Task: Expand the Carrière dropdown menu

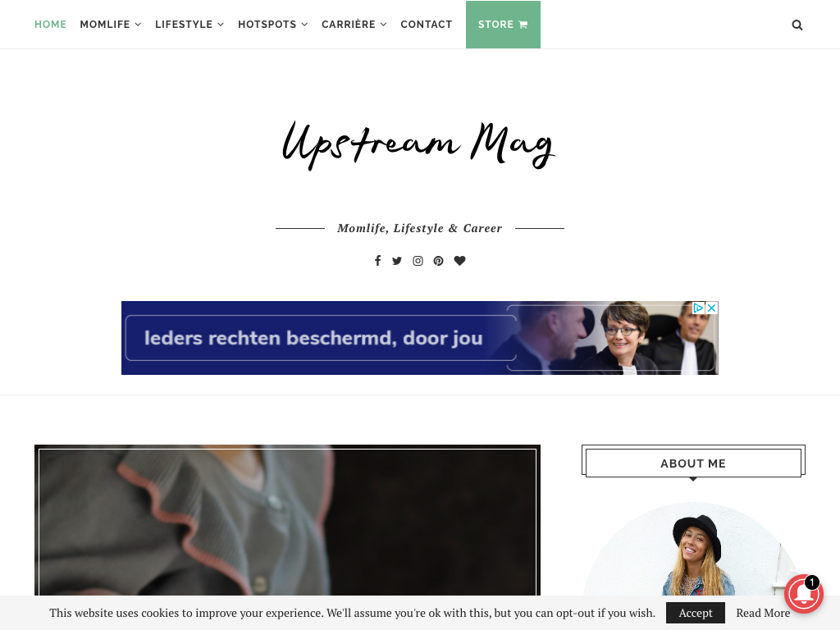Action: [354, 25]
